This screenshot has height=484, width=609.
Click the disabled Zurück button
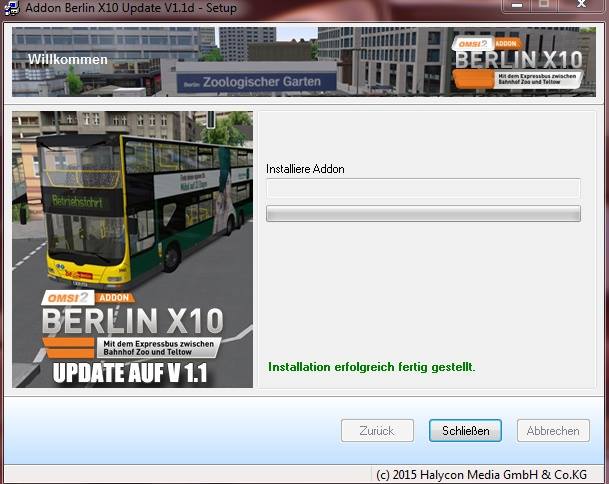tap(377, 430)
